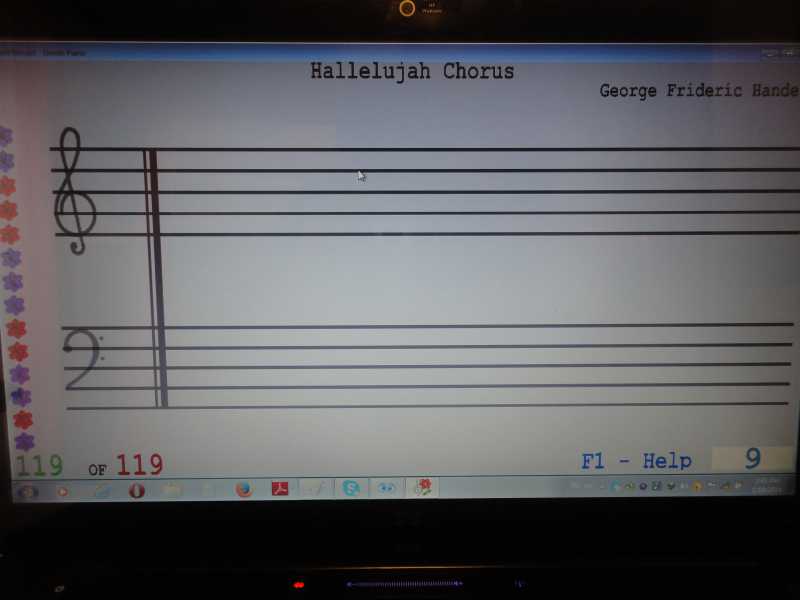Click the red 119 total count
Viewport: 800px width, 600px height.
139,464
